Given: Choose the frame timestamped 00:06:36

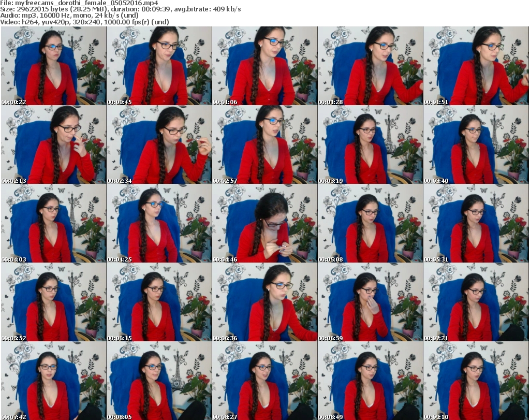Looking at the screenshot, I should click(264, 302).
